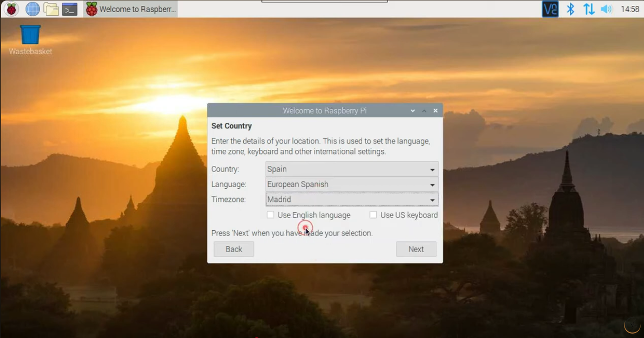The height and width of the screenshot is (338, 644).
Task: Launch the Terminal from the taskbar
Action: [70, 9]
